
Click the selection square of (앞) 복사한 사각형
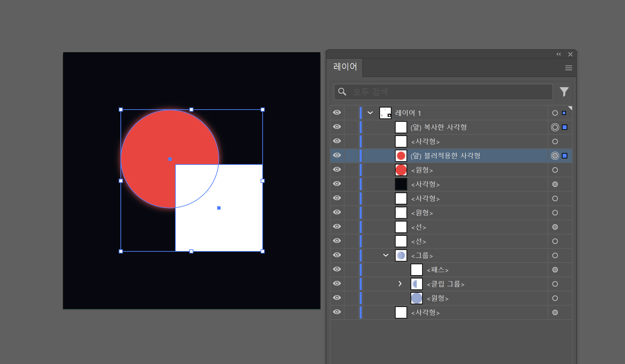565,127
